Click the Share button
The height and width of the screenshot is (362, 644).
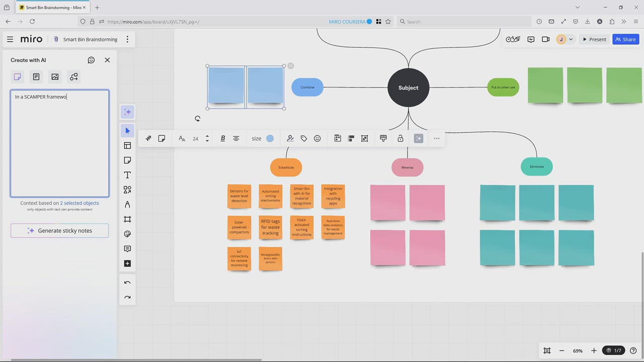625,39
